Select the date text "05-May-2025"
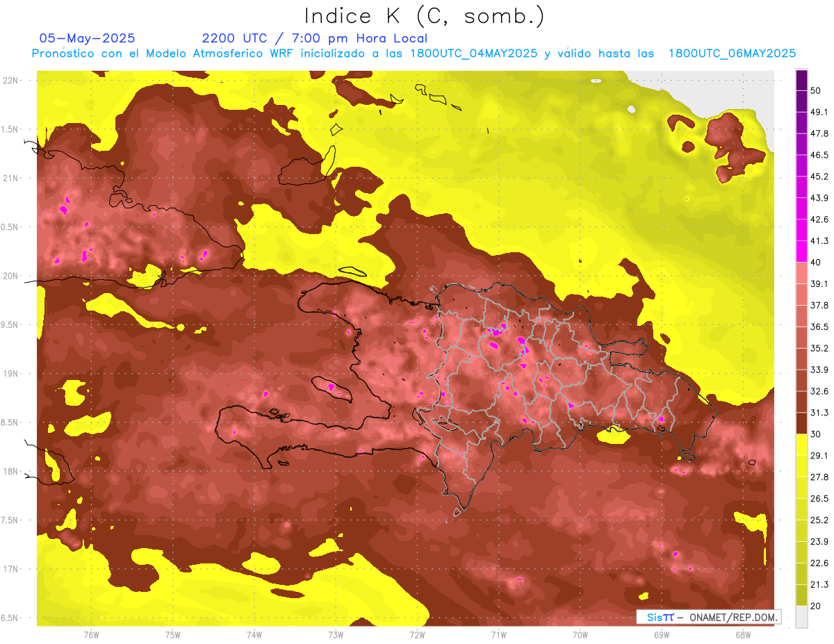The width and height of the screenshot is (834, 644). tap(88, 38)
